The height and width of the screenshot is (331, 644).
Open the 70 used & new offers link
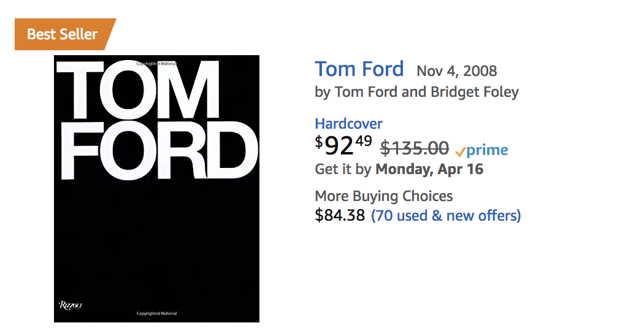tap(446, 215)
